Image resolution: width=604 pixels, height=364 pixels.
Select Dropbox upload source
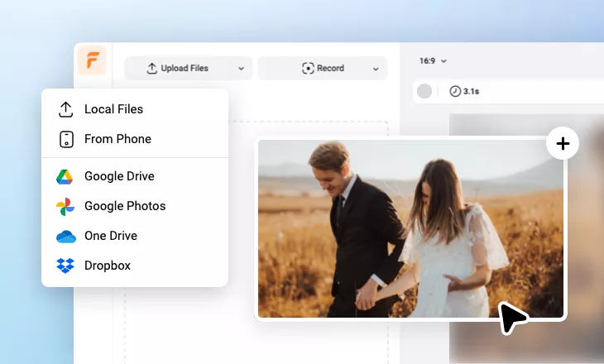click(135, 266)
